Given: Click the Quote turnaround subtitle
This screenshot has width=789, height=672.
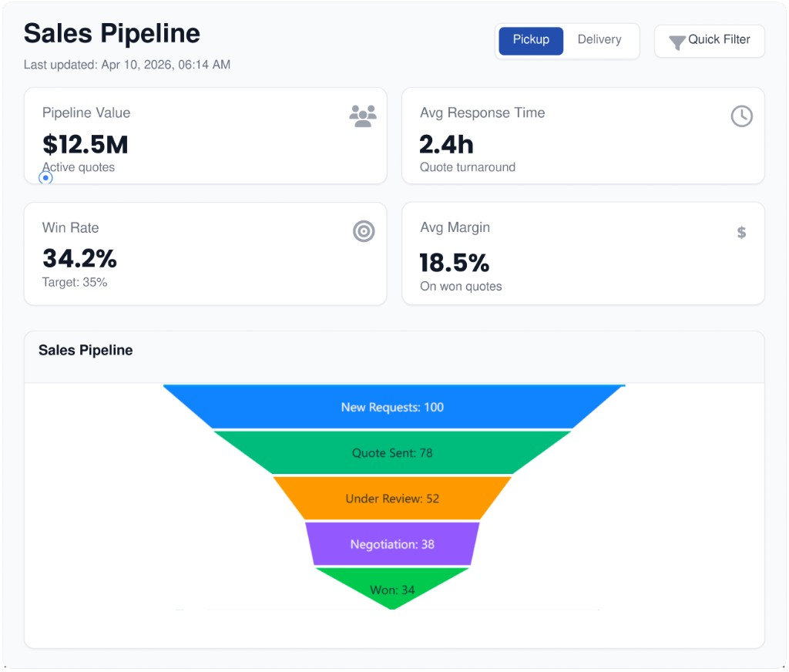Looking at the screenshot, I should point(468,167).
